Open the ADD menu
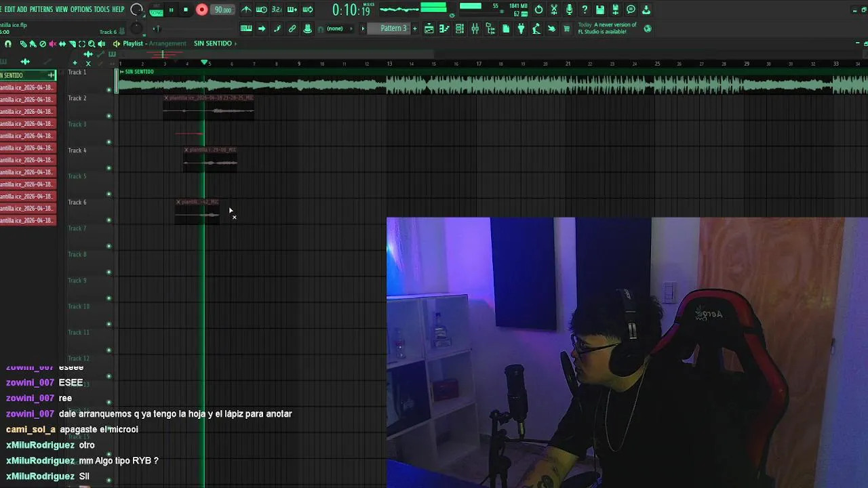 pos(22,9)
